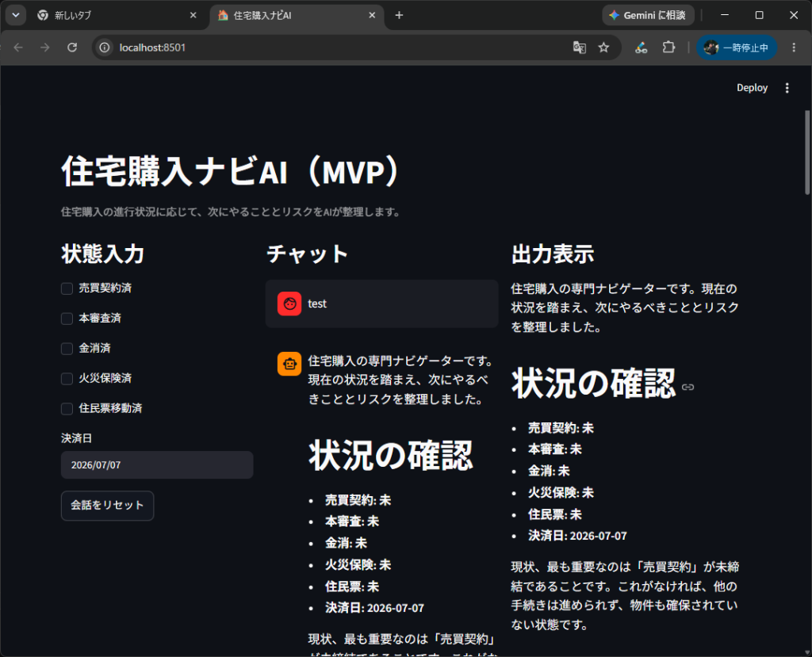
Task: Open a new browser tab with plus
Action: click(x=399, y=16)
